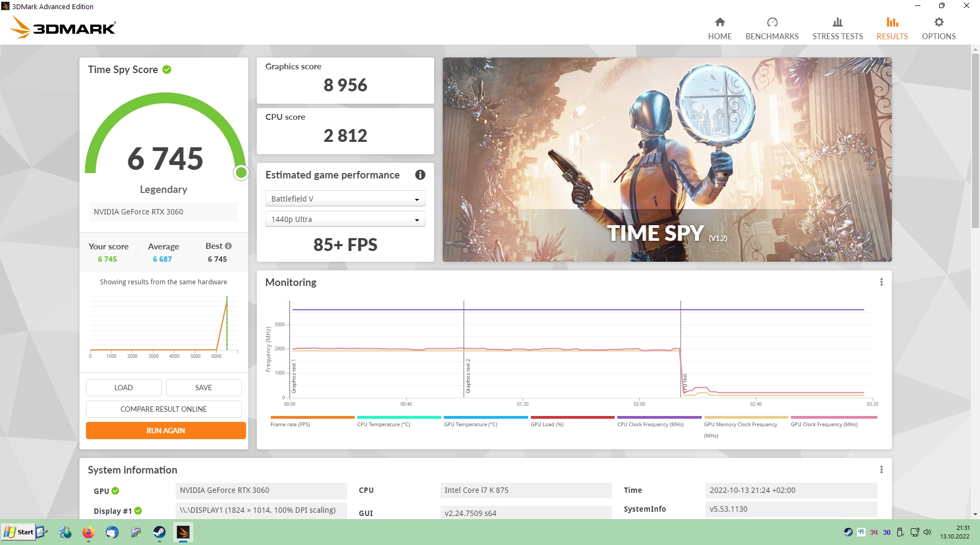
Task: Click the SystemInfo v5.53.1130 value
Action: click(791, 509)
